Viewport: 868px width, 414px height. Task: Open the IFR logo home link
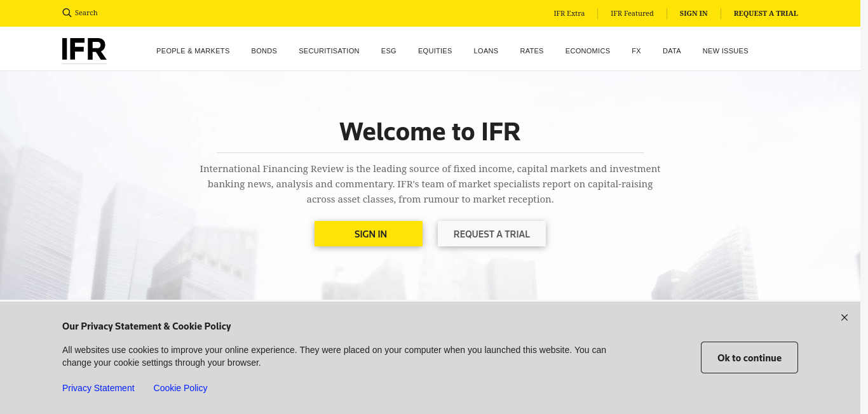(x=85, y=50)
